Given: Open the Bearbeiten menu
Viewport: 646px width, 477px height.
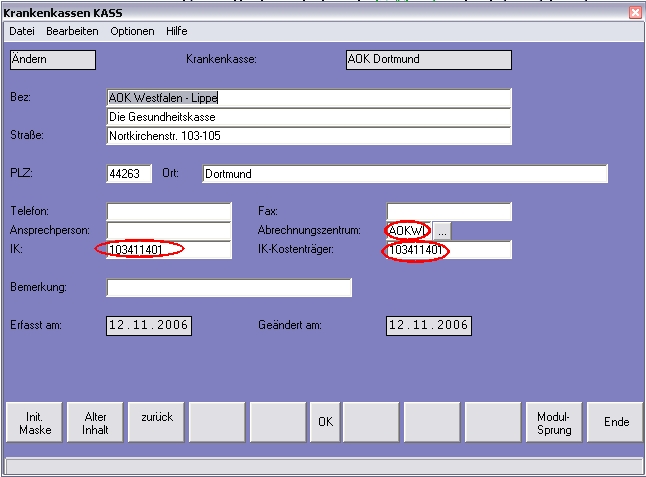Looking at the screenshot, I should tap(72, 31).
